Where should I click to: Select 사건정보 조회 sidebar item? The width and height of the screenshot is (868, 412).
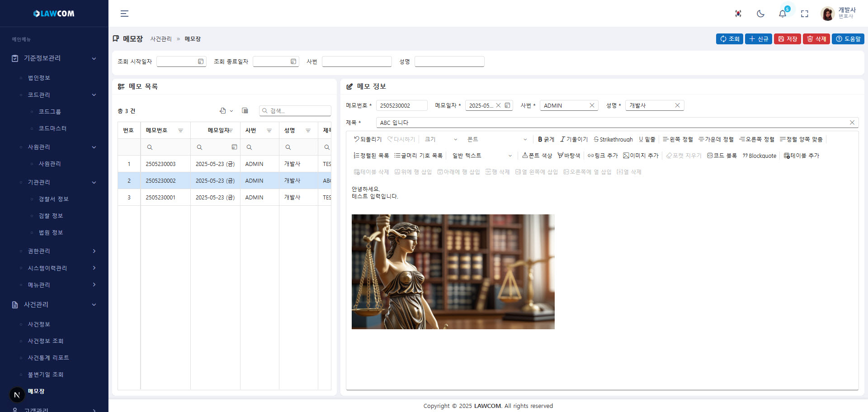[x=46, y=341]
